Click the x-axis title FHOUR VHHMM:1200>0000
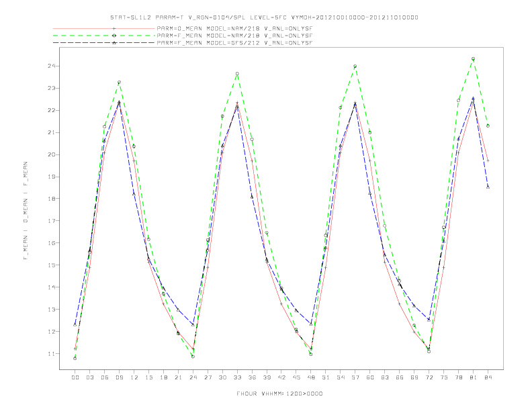Viewport: 532px width, 411px height. 279,394
